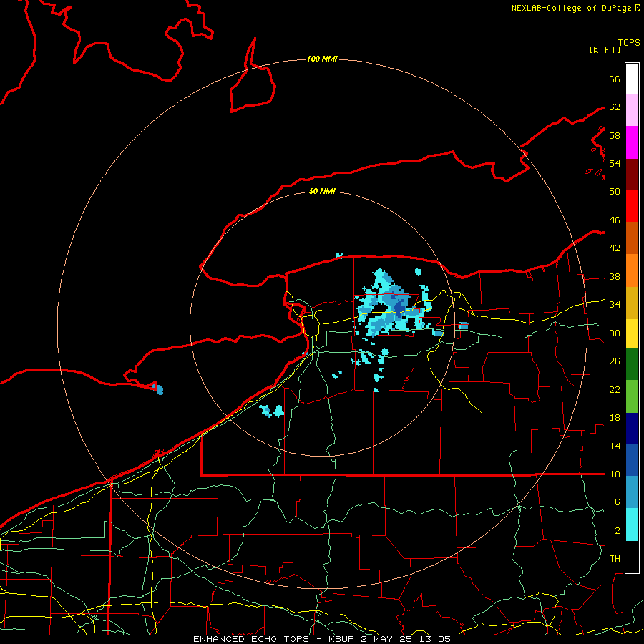Click the '54' legend value

(x=615, y=163)
